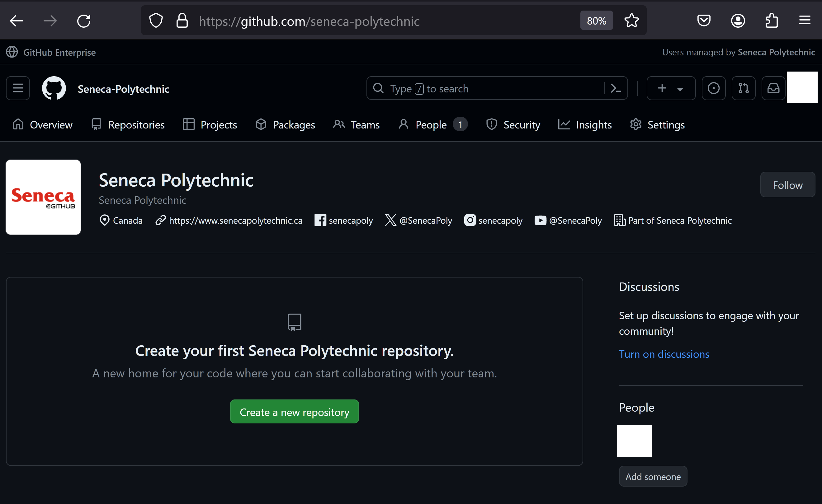
Task: Click the Seneca-Polytechnic header breadcrumb
Action: pyautogui.click(x=123, y=89)
